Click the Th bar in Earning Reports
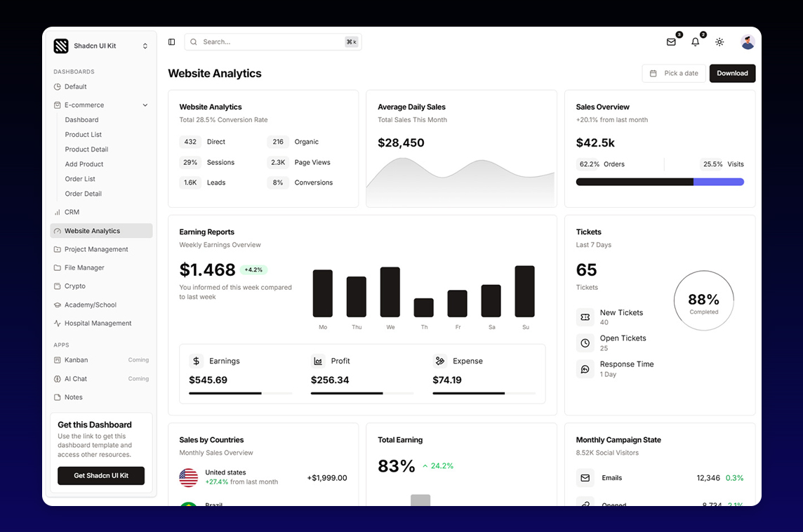Viewport: 803px width, 532px height. click(x=423, y=307)
